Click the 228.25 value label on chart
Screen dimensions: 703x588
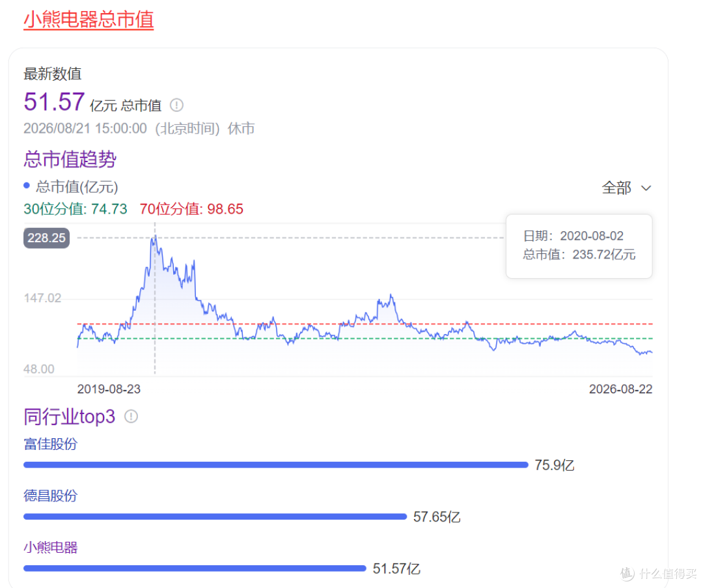(47, 238)
